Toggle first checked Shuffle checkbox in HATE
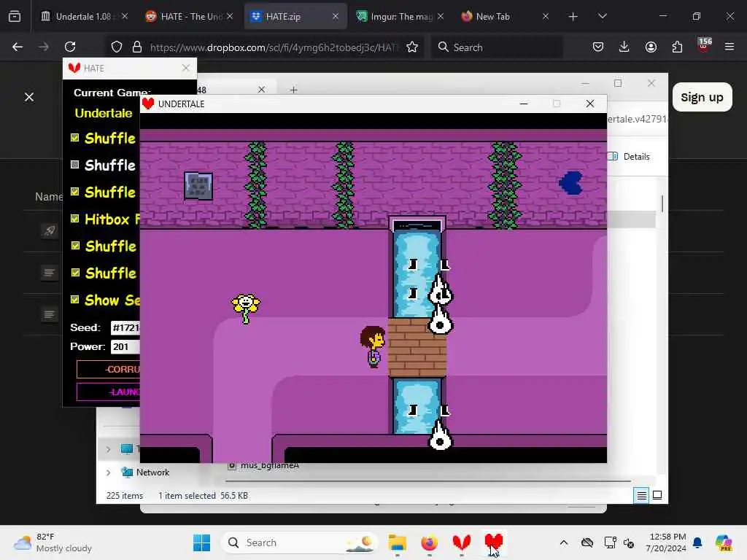 [x=75, y=138]
